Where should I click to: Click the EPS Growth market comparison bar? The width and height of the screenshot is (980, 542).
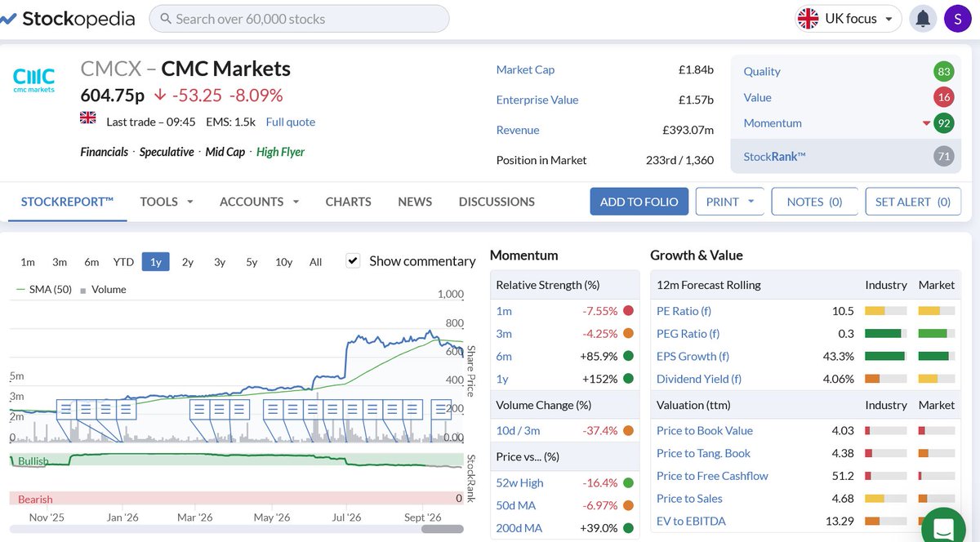[938, 356]
